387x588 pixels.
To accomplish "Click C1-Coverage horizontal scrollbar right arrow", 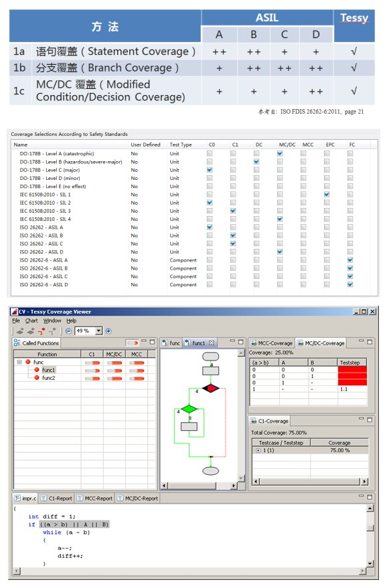I will [364, 482].
